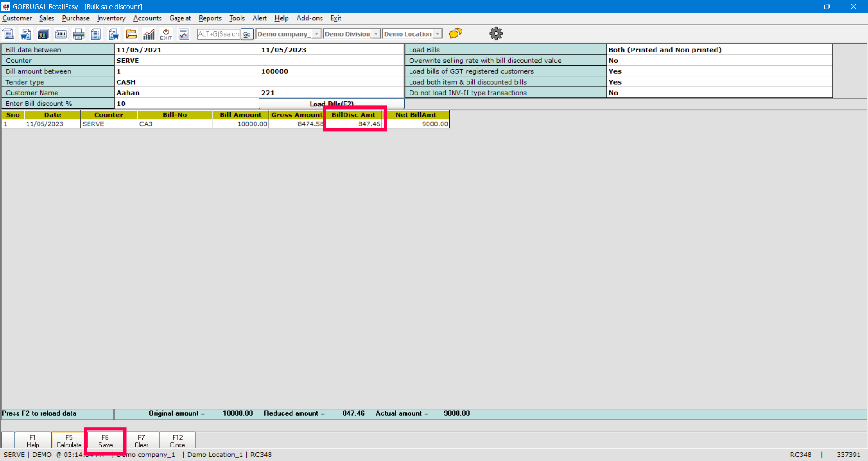This screenshot has height=461, width=868.
Task: Select the row date cell 11/05/2023
Action: tap(52, 124)
